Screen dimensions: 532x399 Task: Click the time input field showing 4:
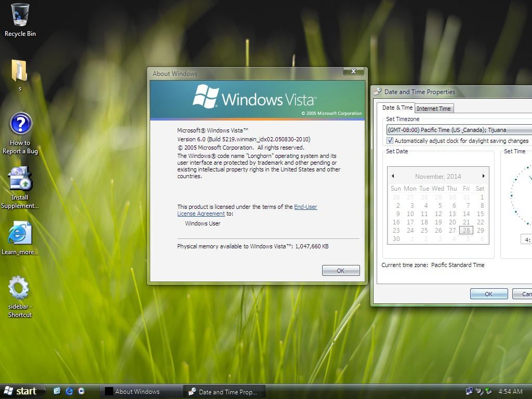(526, 240)
